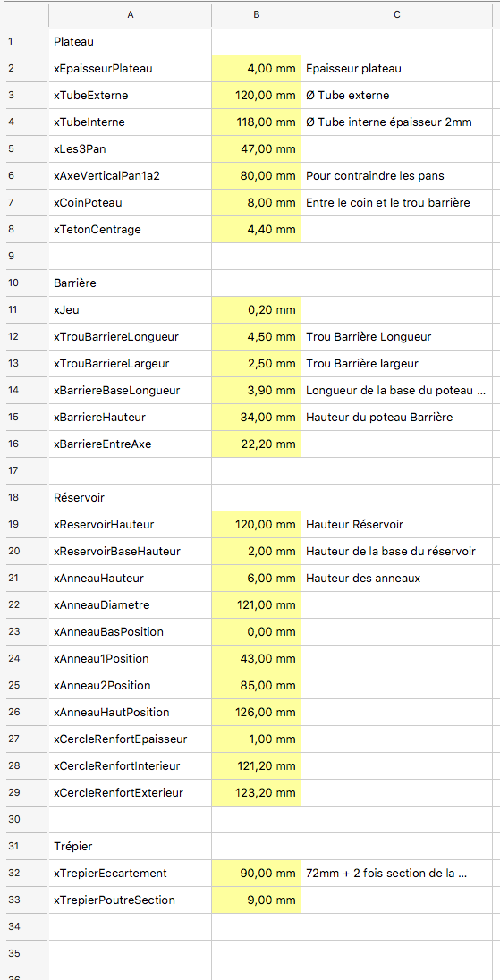Click cell 'xTrouBarriereLongueur'
Viewport: 500px width, 980px height.
click(130, 337)
